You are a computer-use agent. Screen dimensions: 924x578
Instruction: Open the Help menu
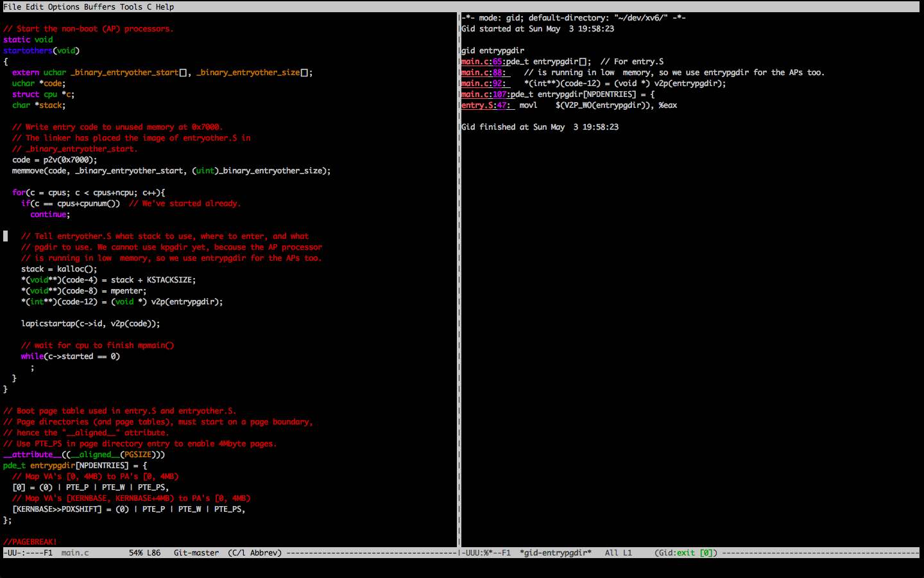[x=165, y=6]
